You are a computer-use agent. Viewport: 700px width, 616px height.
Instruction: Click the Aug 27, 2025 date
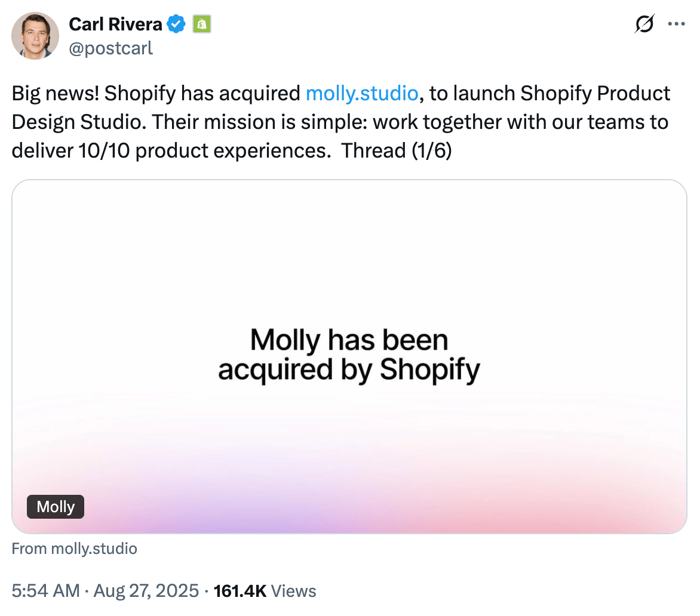click(x=146, y=591)
